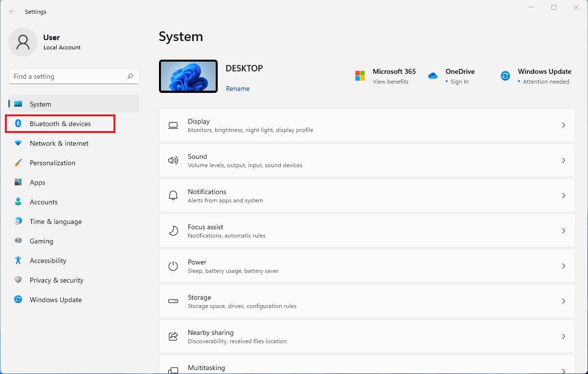The height and width of the screenshot is (374, 588).
Task: Click the Sound speaker icon
Action: (173, 160)
